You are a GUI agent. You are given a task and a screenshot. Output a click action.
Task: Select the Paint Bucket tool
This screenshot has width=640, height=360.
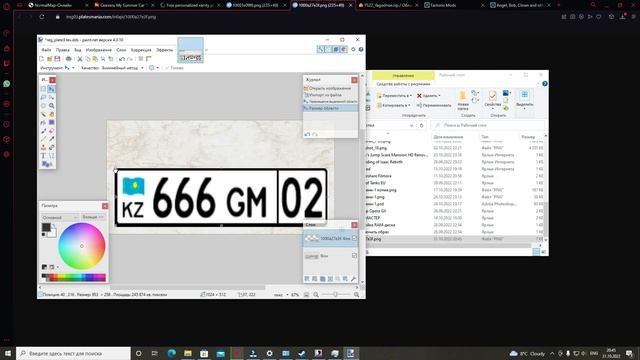point(43,122)
